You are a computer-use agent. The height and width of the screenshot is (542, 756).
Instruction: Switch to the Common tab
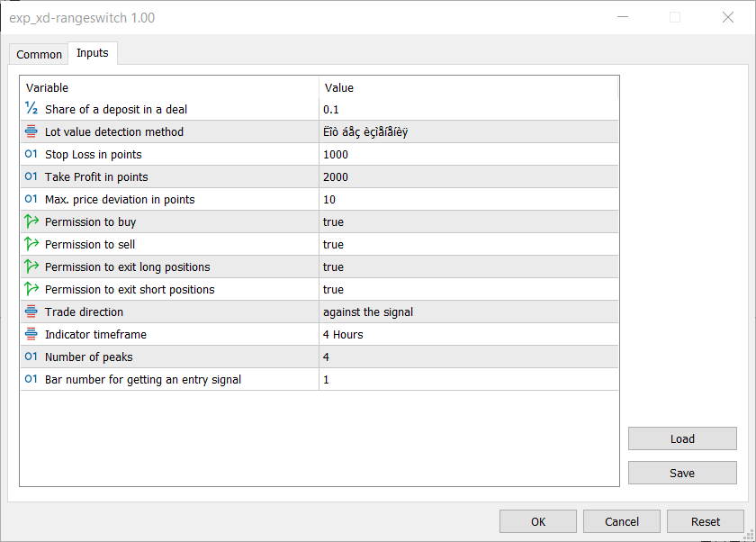pyautogui.click(x=40, y=54)
